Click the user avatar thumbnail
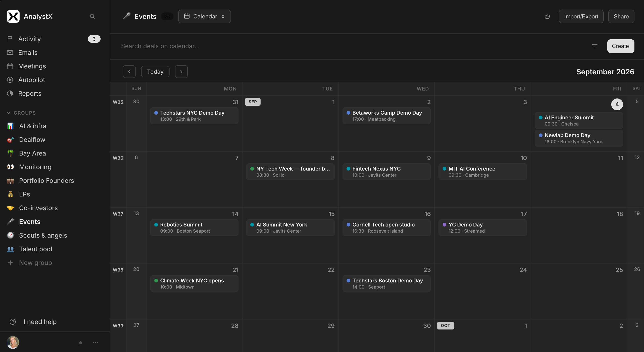644x352 pixels. [x=13, y=342]
